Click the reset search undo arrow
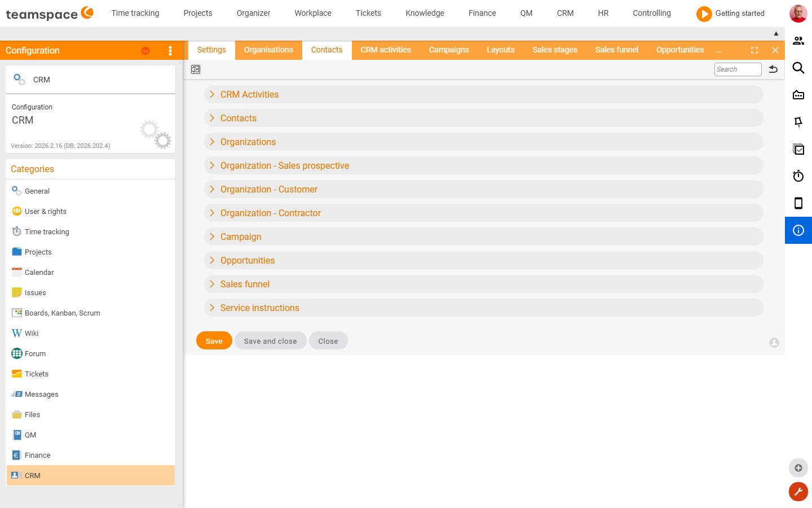 coord(774,69)
